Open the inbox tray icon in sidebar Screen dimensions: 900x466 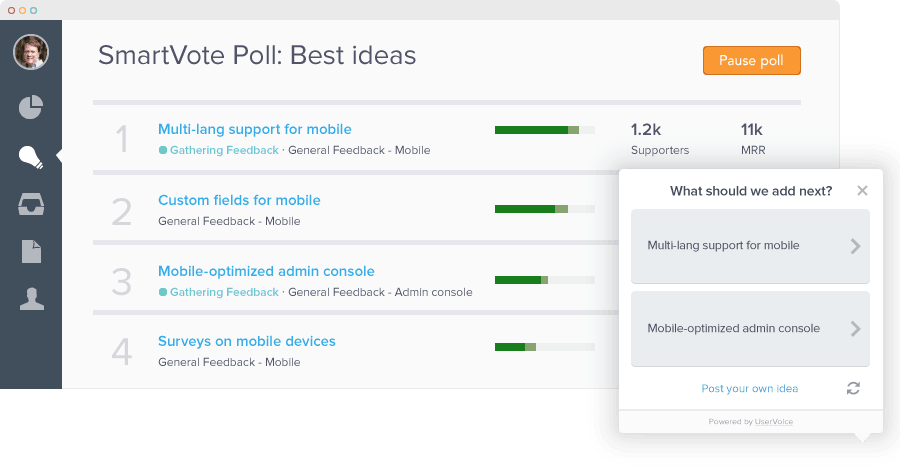click(31, 204)
